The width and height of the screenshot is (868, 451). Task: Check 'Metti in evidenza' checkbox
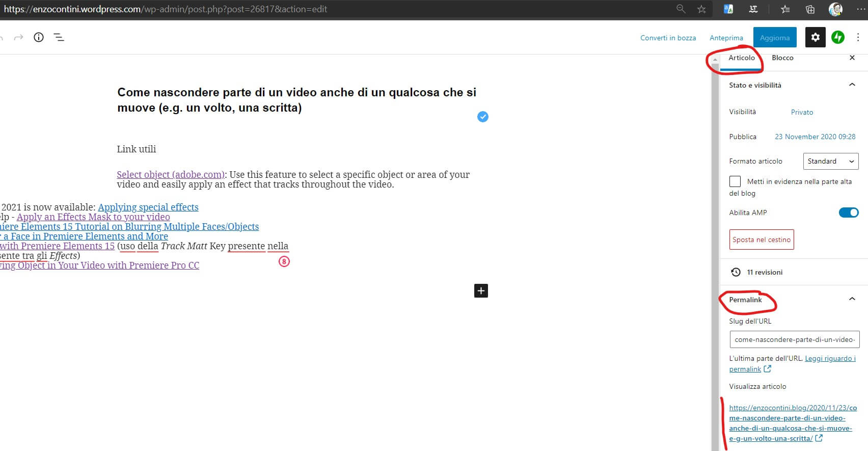pyautogui.click(x=735, y=181)
